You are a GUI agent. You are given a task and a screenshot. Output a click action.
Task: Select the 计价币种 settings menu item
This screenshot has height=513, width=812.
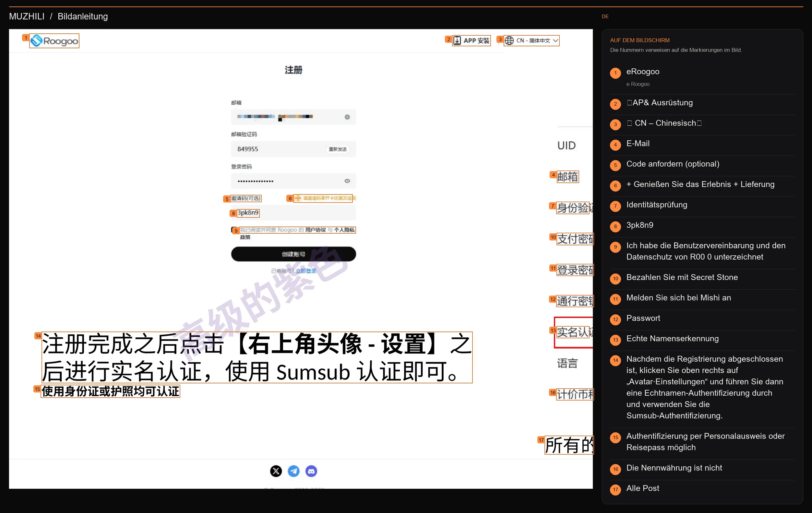coord(575,394)
